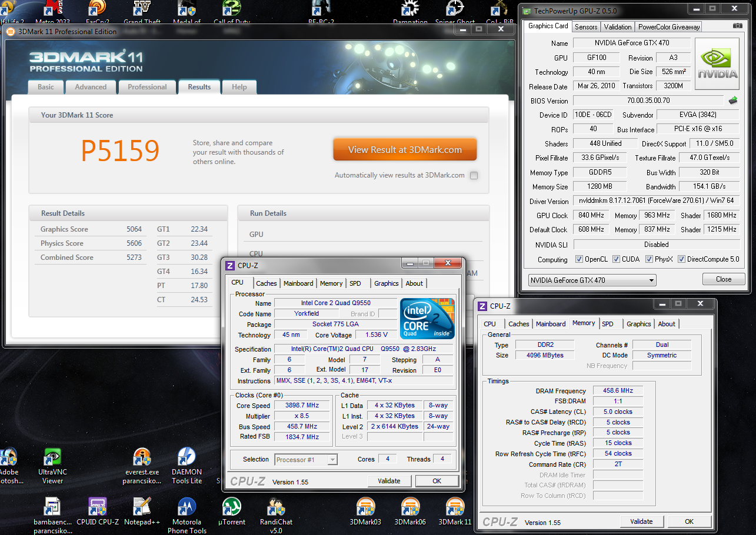Open the FarCry2 desktop shortcut
756x535 pixels.
coord(97,9)
